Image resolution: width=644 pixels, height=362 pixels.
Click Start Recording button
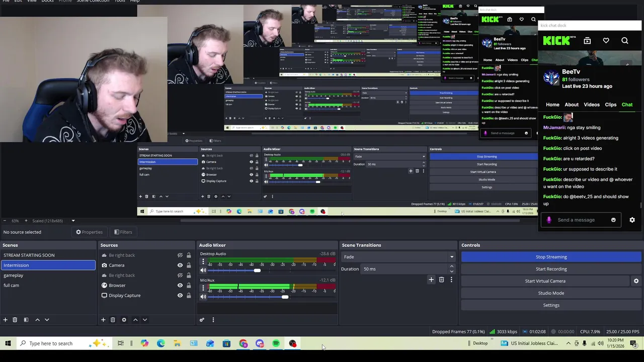(x=551, y=269)
